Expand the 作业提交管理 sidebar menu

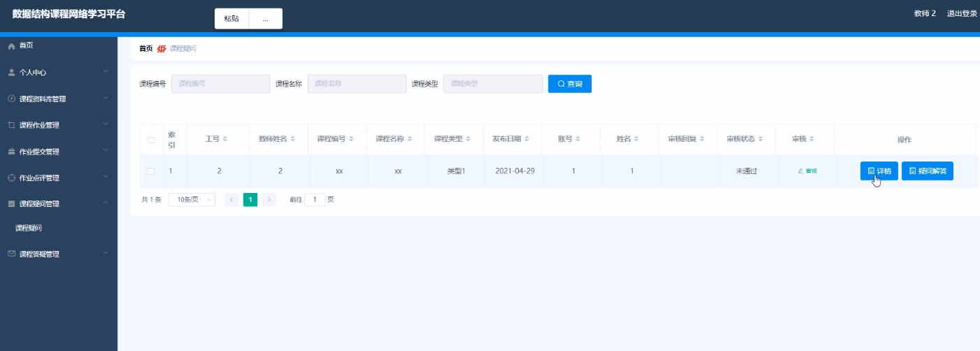point(106,151)
